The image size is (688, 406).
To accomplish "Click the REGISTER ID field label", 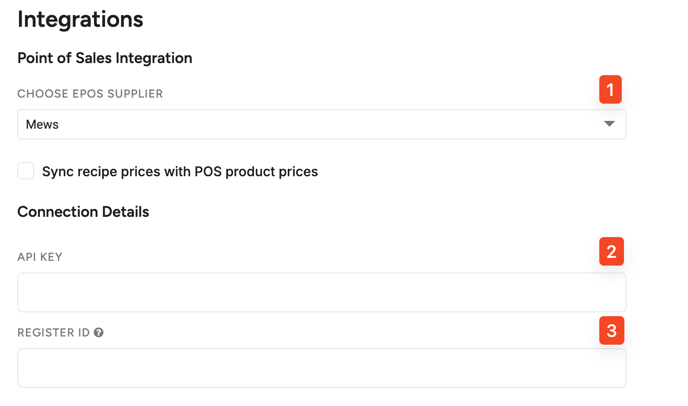I will click(53, 333).
